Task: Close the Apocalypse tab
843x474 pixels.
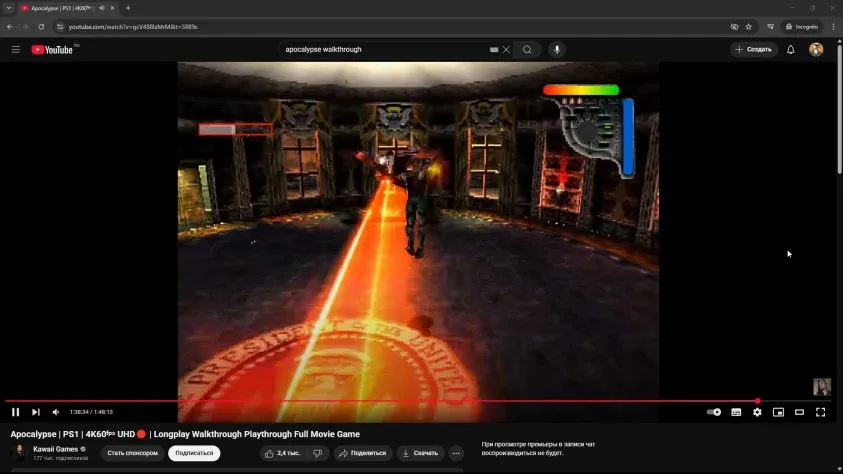Action: (x=112, y=8)
